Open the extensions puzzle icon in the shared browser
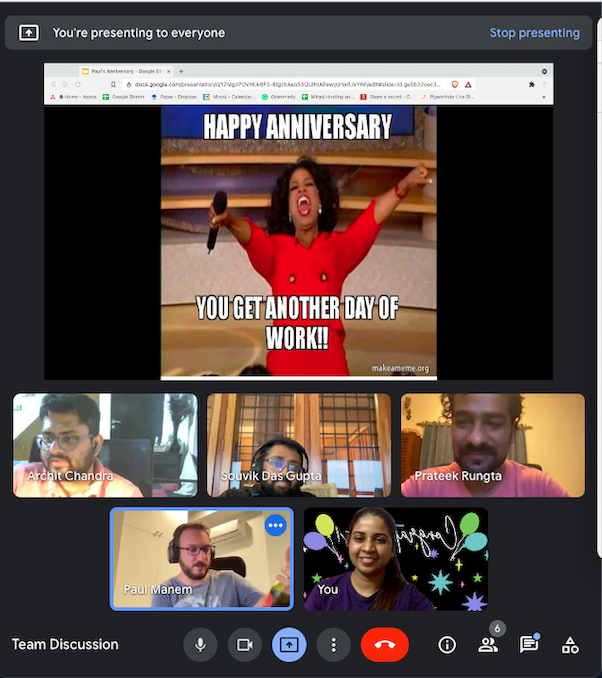The height and width of the screenshot is (678, 602). [532, 84]
